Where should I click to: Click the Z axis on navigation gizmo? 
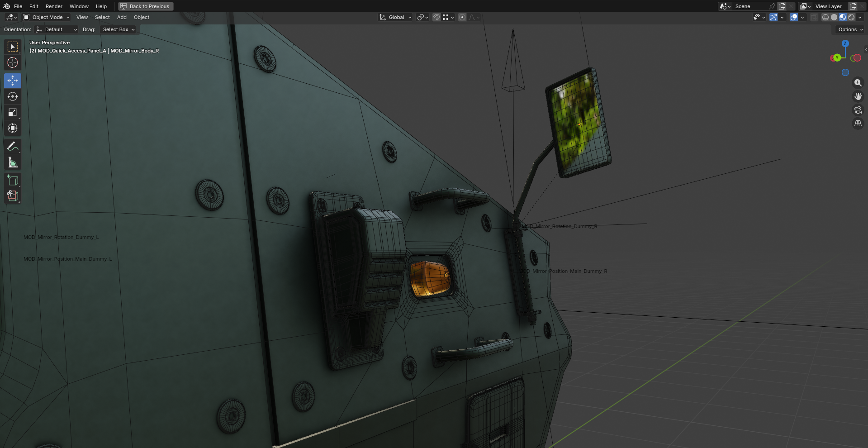pos(845,43)
